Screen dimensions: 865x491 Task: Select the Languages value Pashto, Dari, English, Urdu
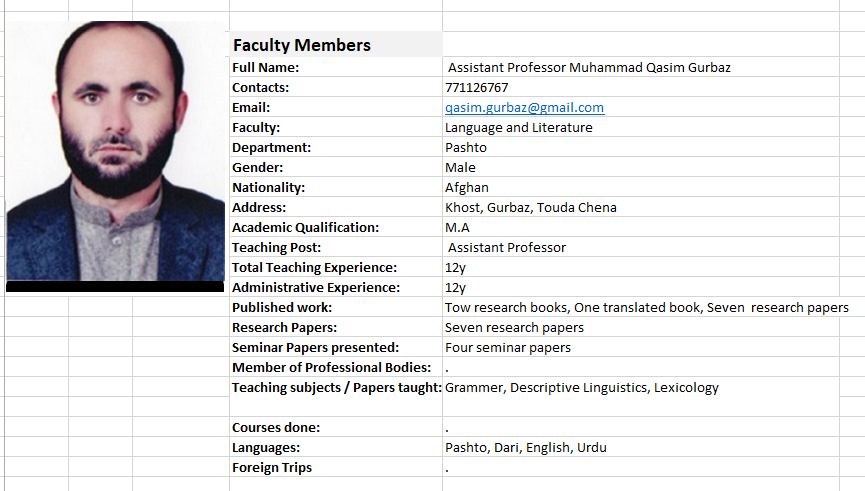point(641,447)
